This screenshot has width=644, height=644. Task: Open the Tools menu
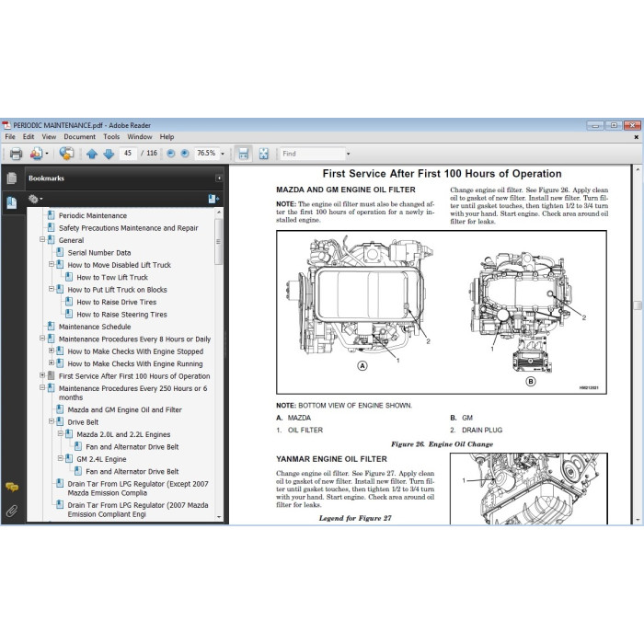coord(111,137)
